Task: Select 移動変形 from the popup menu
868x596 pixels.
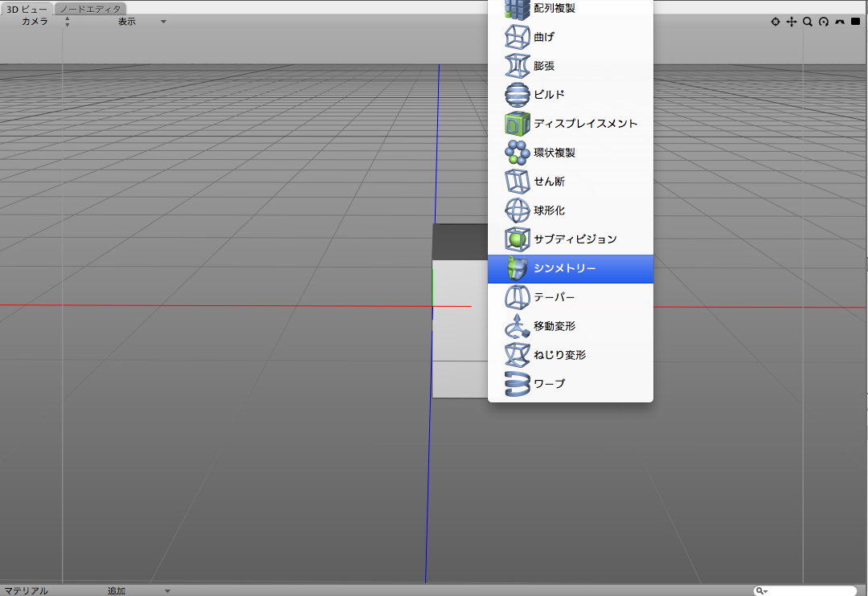Action: (x=570, y=326)
